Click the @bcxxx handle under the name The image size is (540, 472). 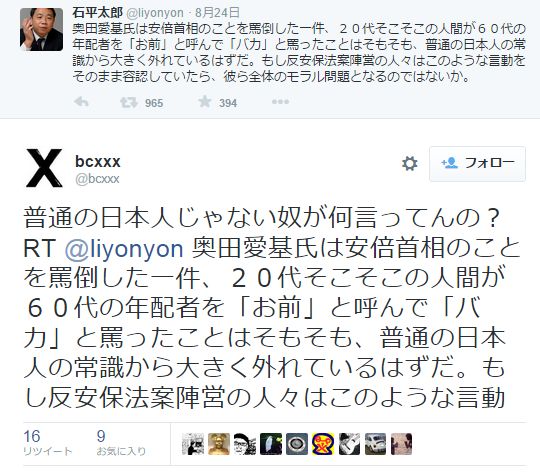pyautogui.click(x=97, y=179)
